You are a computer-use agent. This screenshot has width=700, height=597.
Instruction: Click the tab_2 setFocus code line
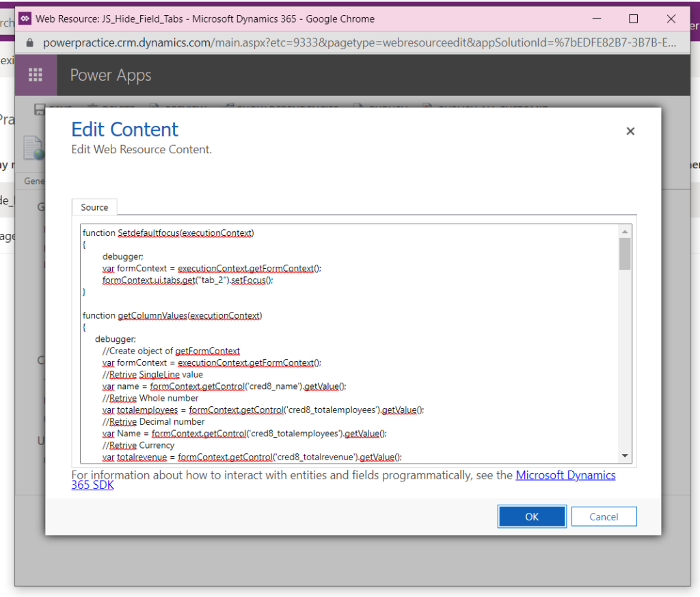click(x=187, y=280)
